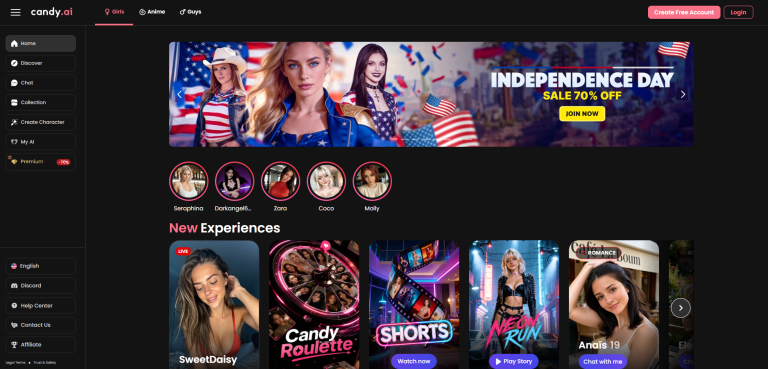Advance banner with right arrow

point(683,95)
